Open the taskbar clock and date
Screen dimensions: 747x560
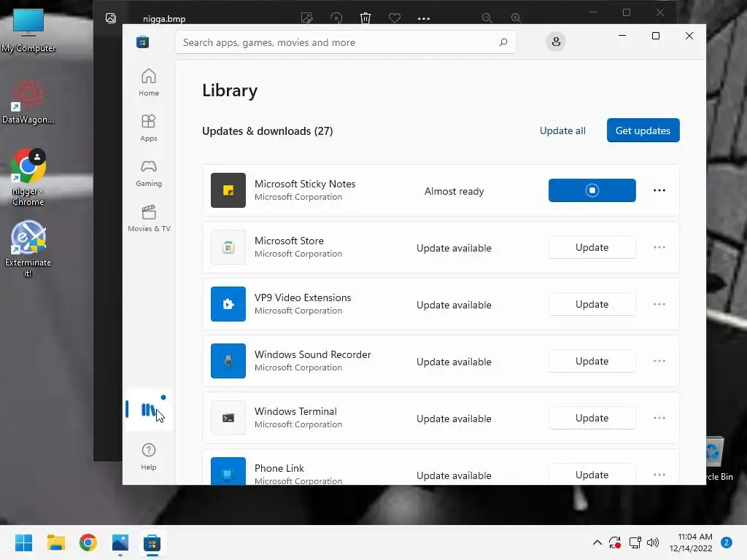(x=691, y=542)
